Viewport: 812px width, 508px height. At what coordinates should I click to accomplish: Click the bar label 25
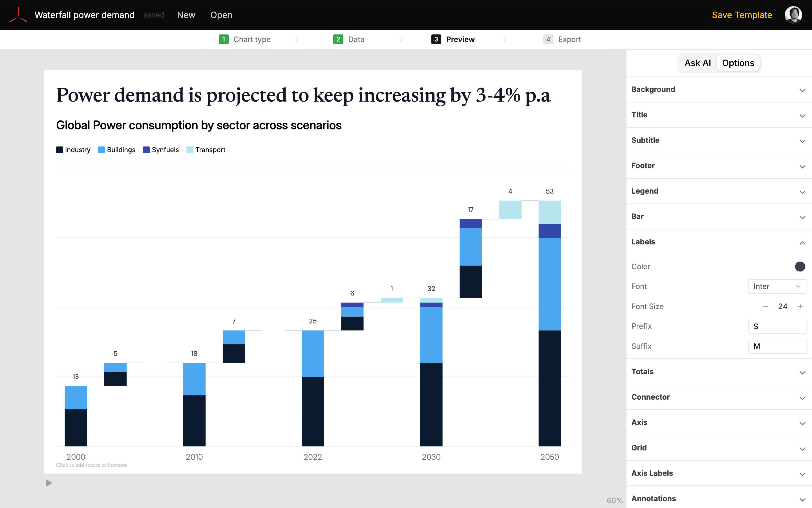coord(313,321)
